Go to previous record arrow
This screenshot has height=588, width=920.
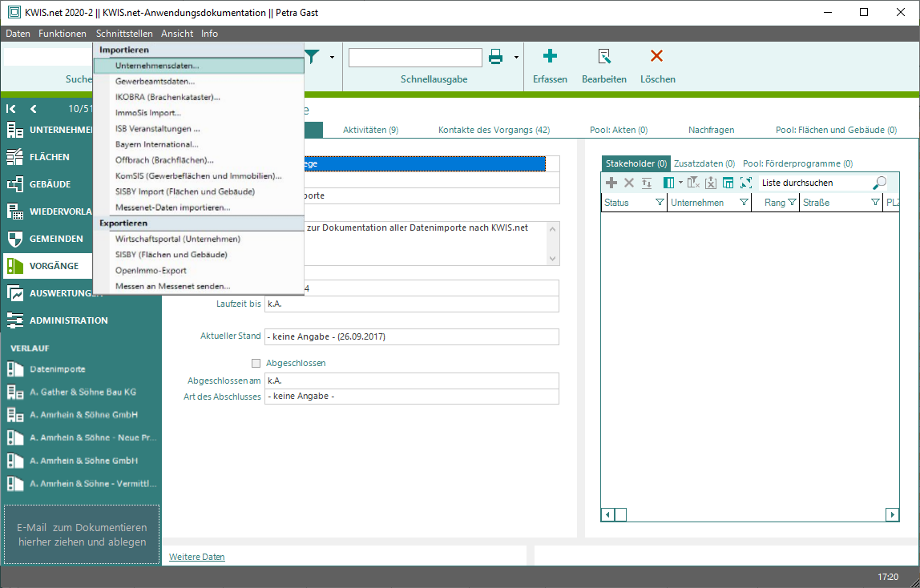34,108
